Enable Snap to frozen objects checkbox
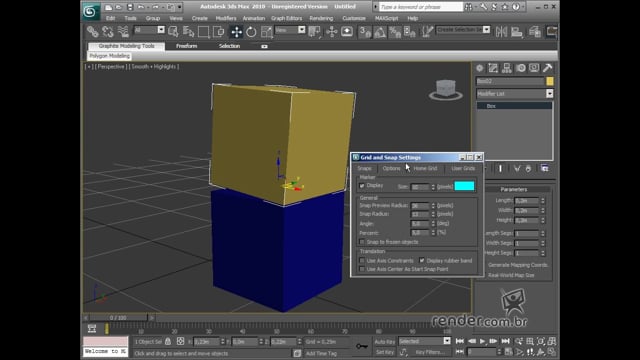Screen dimensions: 640x360 pyautogui.click(x=362, y=242)
